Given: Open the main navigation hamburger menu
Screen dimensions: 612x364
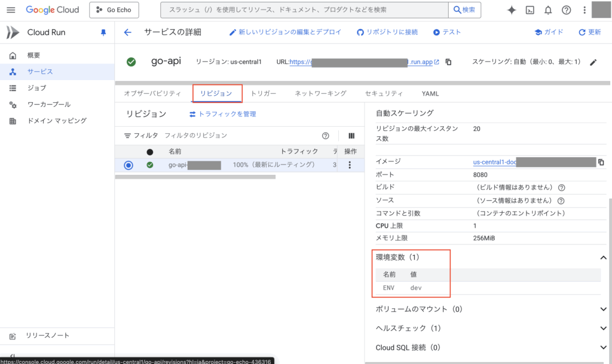Looking at the screenshot, I should tap(10, 10).
